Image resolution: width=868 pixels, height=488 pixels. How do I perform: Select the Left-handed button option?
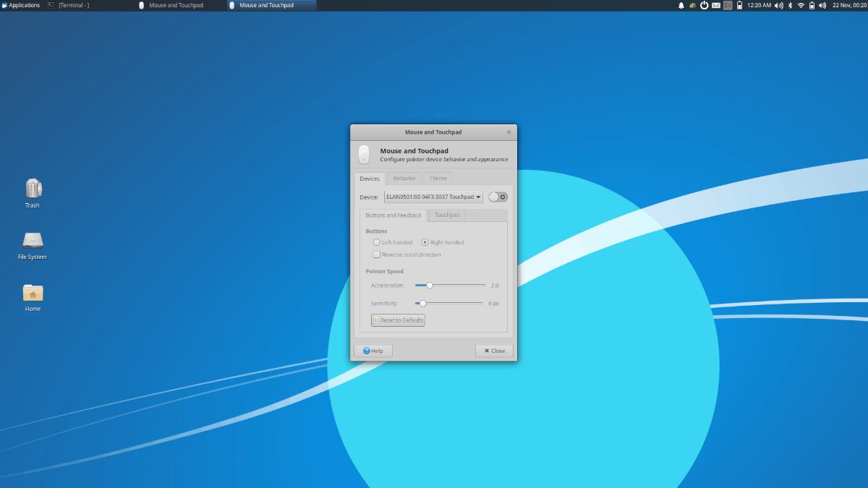[x=376, y=242]
